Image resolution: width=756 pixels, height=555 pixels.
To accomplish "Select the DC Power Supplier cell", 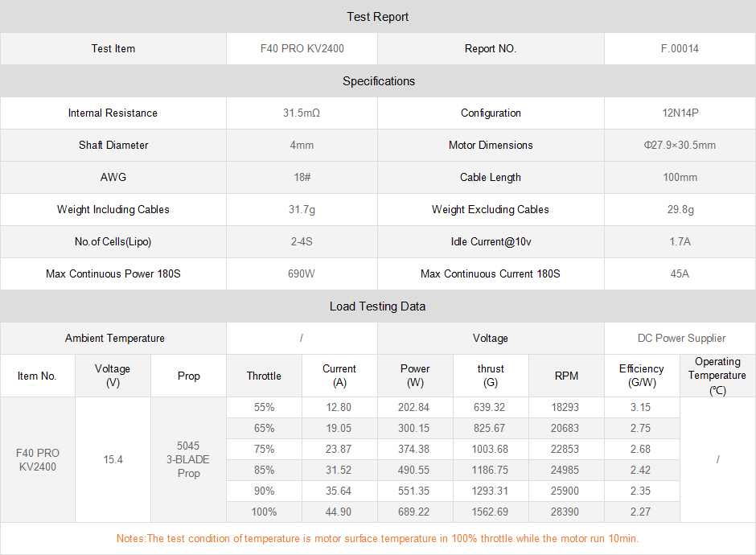I will [x=680, y=339].
